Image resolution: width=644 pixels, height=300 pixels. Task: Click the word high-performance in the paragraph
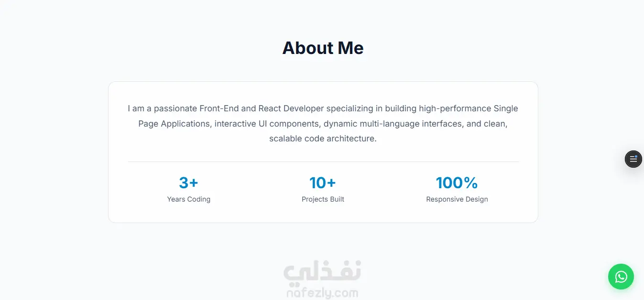point(455,108)
